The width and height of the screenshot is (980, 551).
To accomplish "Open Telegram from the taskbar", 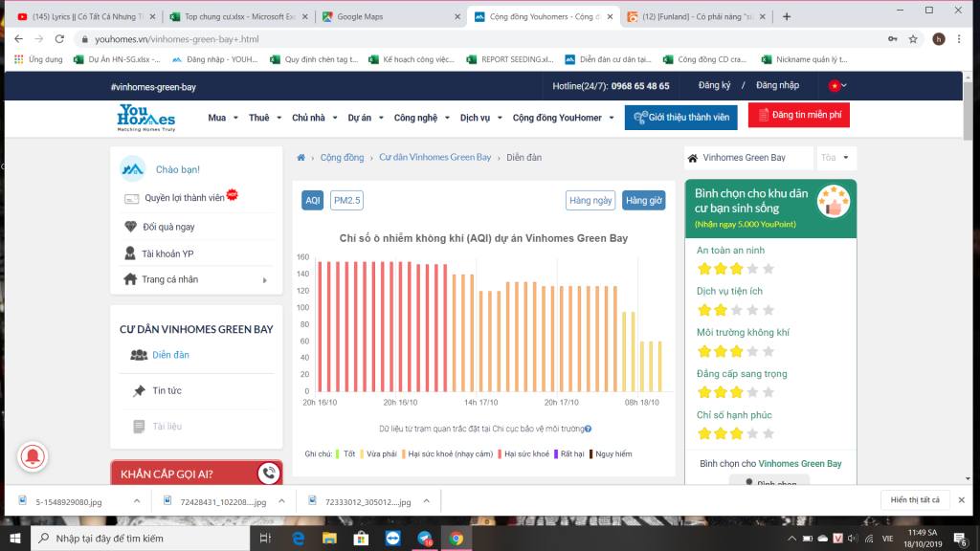I will [x=425, y=538].
